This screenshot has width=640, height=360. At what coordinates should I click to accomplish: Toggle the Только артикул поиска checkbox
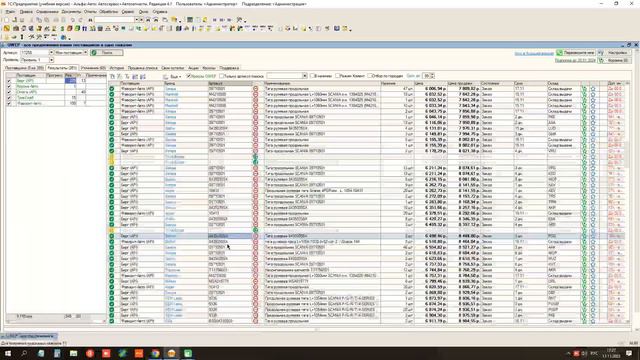(x=222, y=76)
